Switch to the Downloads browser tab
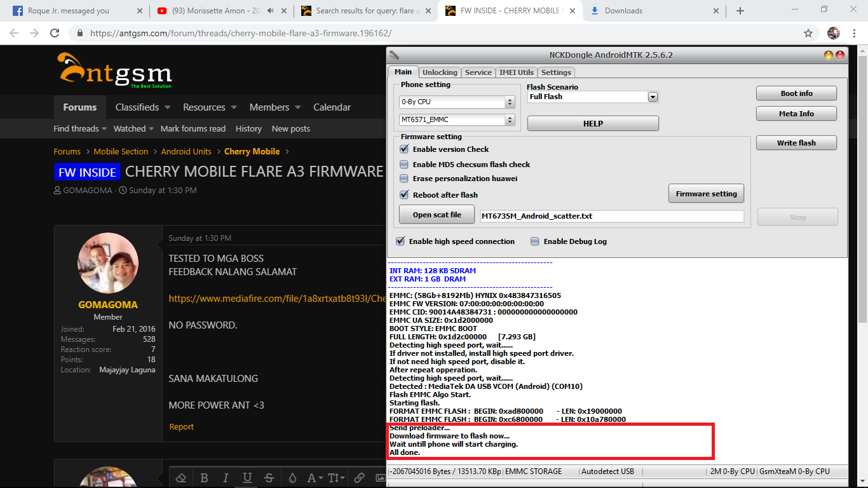This screenshot has width=868, height=488. coord(654,11)
